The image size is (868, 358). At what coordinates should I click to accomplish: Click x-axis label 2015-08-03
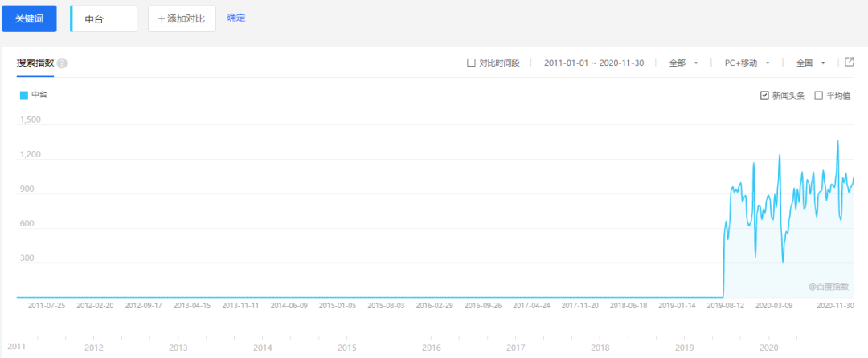click(386, 305)
